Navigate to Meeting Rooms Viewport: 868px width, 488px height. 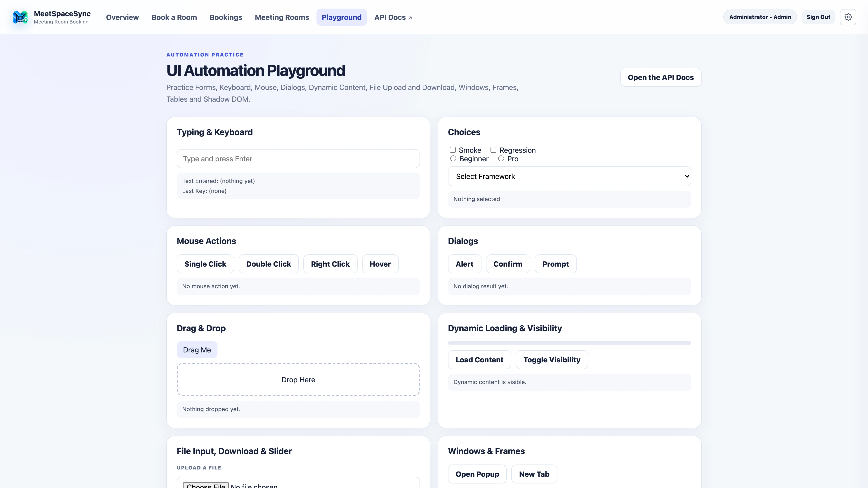(282, 17)
